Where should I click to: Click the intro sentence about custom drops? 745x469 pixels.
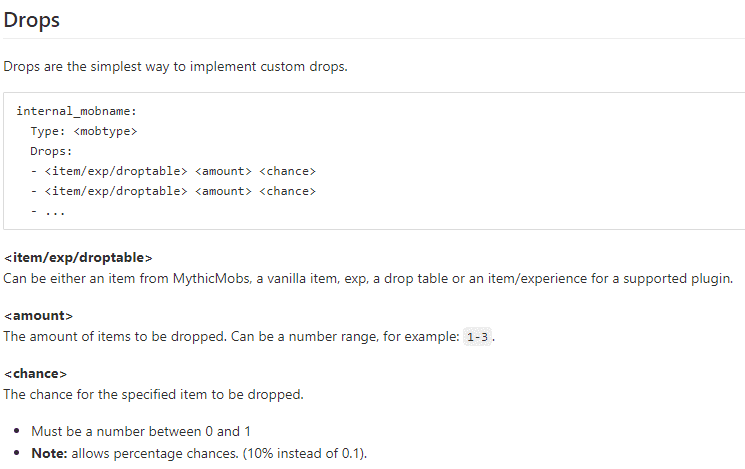coord(175,67)
